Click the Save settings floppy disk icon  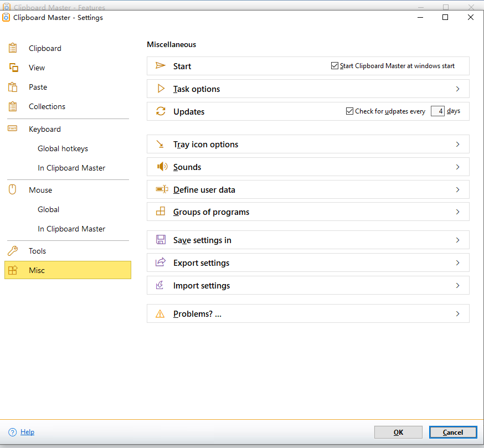click(161, 240)
